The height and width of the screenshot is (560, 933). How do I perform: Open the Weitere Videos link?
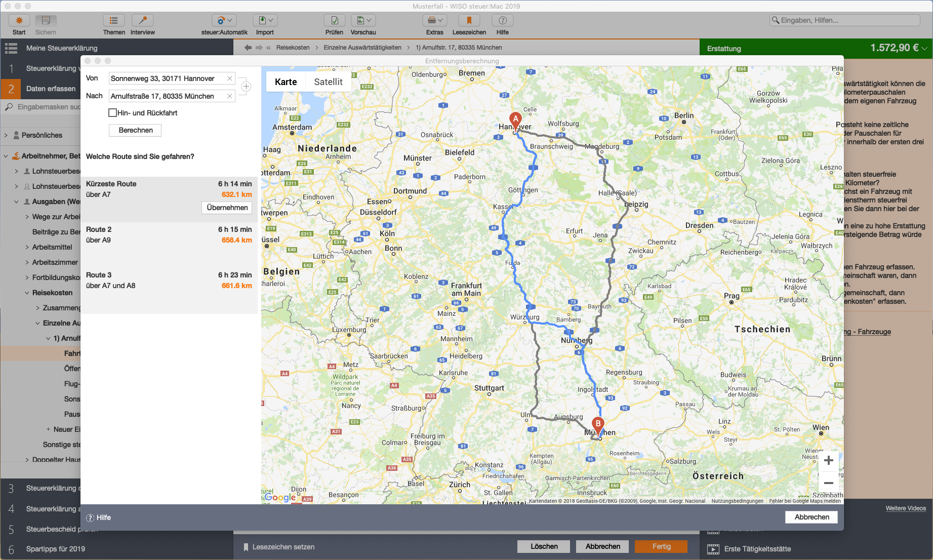coord(906,508)
